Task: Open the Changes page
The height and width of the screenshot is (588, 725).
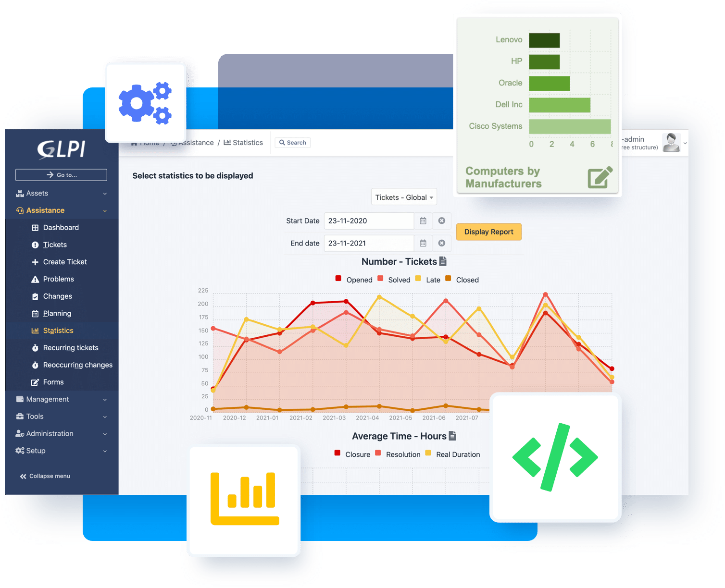Action: pos(58,296)
